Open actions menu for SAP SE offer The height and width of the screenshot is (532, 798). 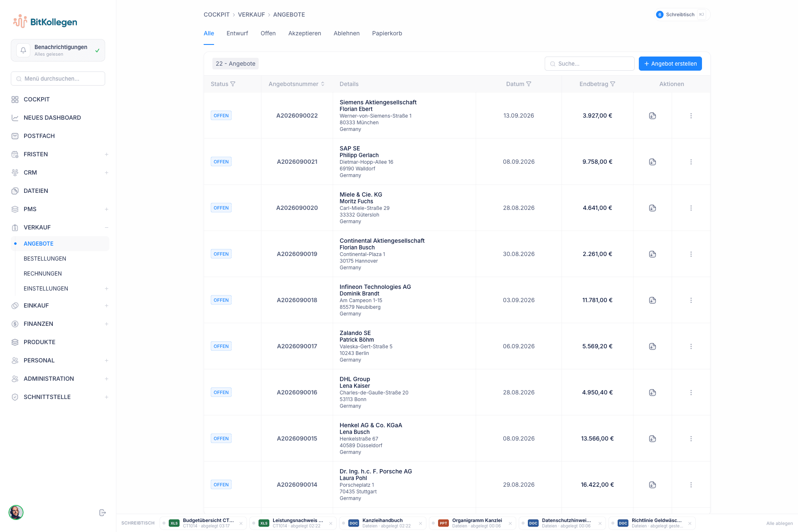pos(691,162)
